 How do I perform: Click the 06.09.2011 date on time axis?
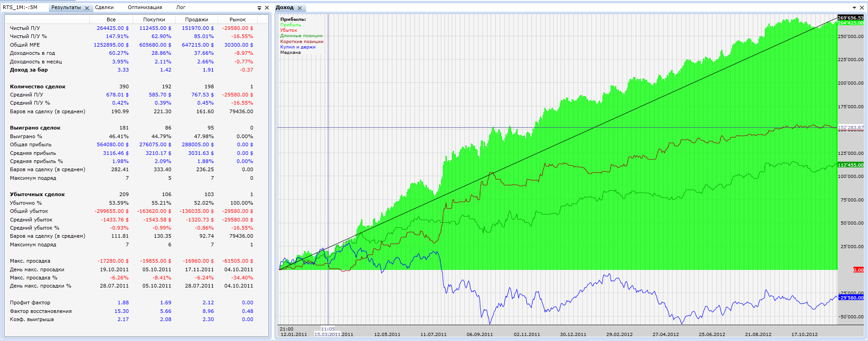point(480,335)
